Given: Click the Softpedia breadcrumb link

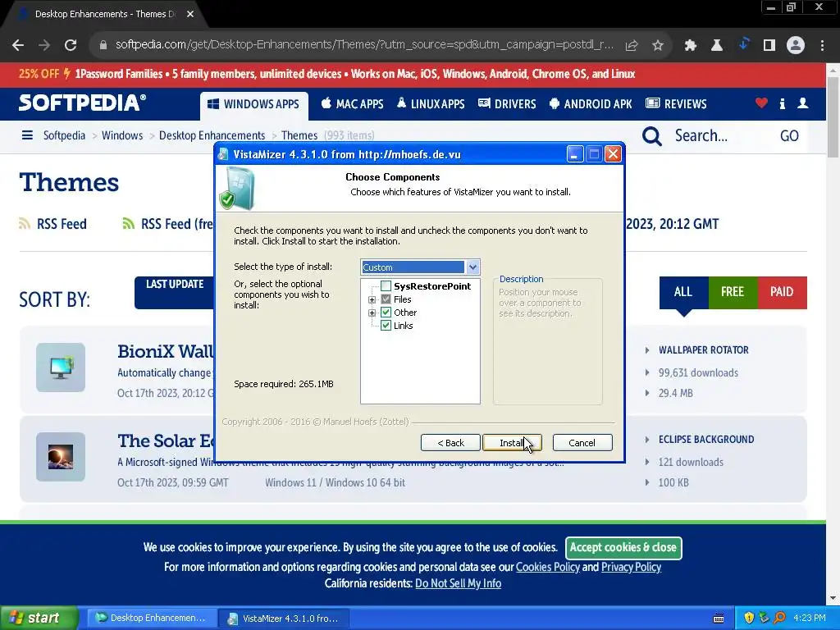Looking at the screenshot, I should [64, 135].
